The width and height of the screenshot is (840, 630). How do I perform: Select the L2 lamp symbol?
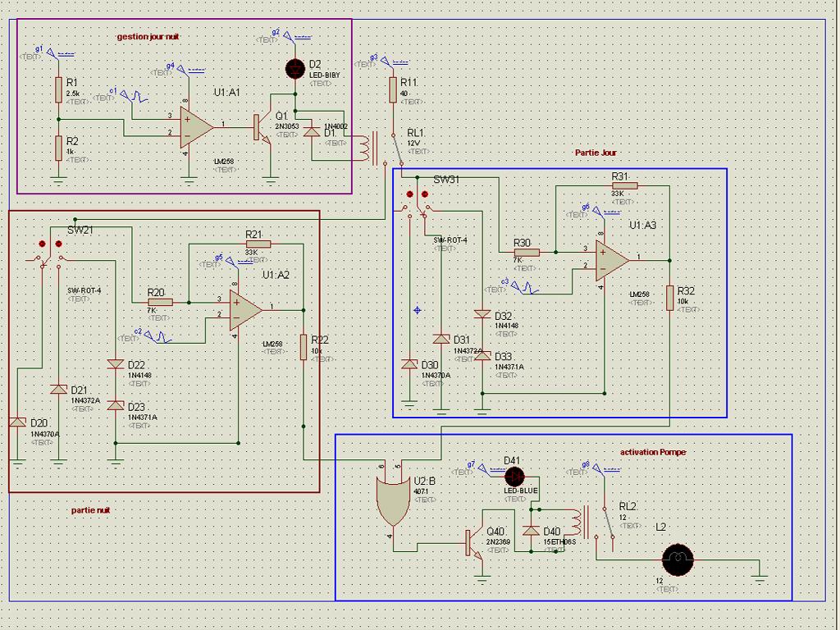pos(678,559)
